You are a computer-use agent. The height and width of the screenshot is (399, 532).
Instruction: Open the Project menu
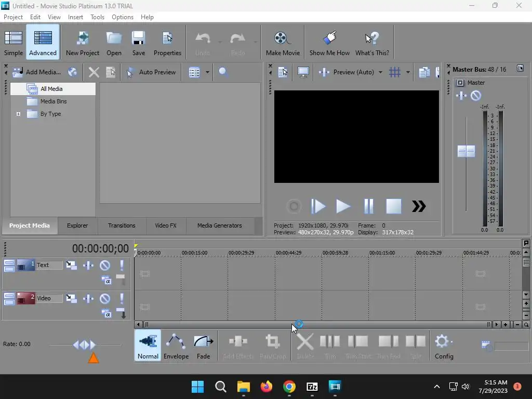pos(13,17)
